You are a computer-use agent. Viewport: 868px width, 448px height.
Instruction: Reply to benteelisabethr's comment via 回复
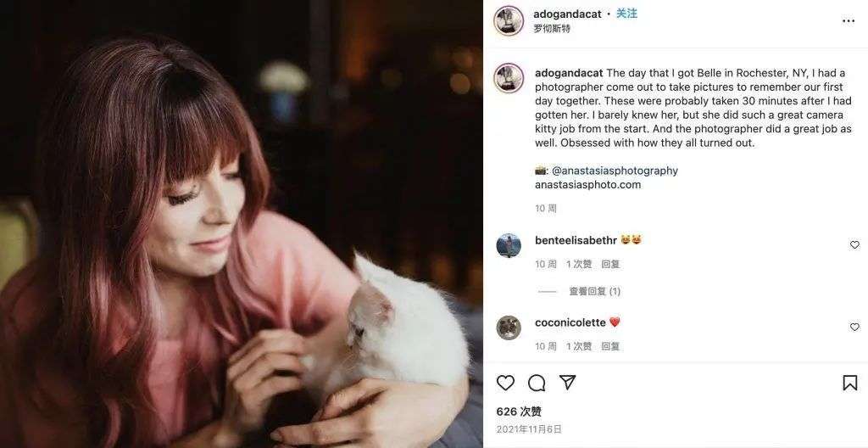coord(610,265)
